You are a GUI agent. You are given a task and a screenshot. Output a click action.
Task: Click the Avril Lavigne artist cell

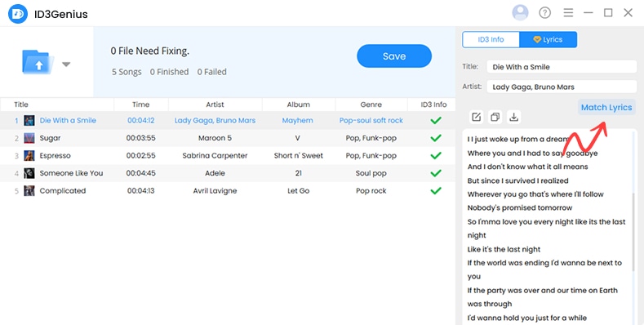215,190
